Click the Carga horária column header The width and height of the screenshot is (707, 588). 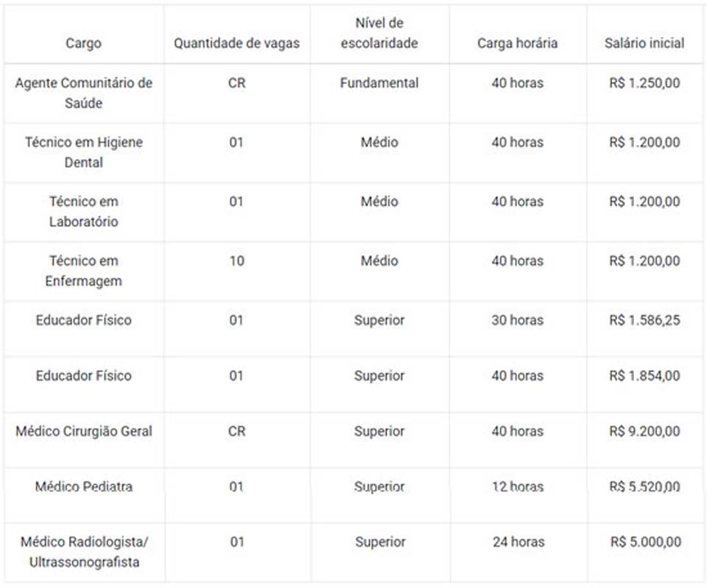(517, 43)
